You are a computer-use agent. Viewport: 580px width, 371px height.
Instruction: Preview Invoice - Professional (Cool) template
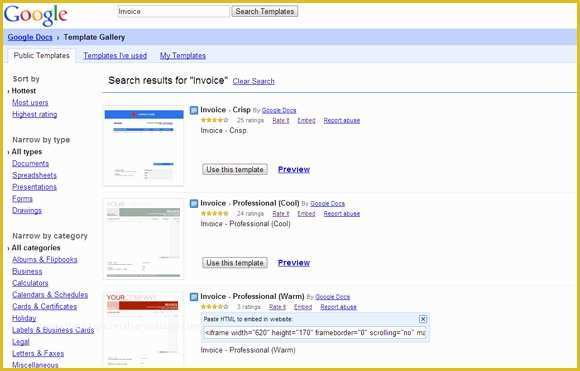click(x=294, y=263)
